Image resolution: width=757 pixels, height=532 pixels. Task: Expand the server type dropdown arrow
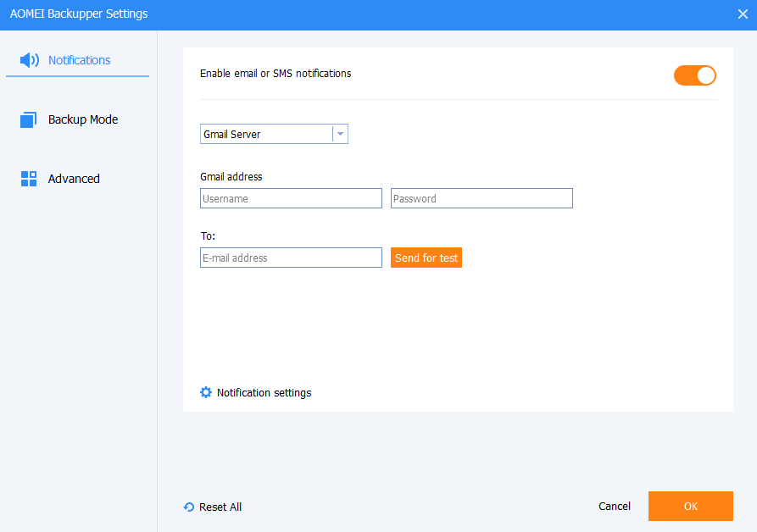click(340, 134)
